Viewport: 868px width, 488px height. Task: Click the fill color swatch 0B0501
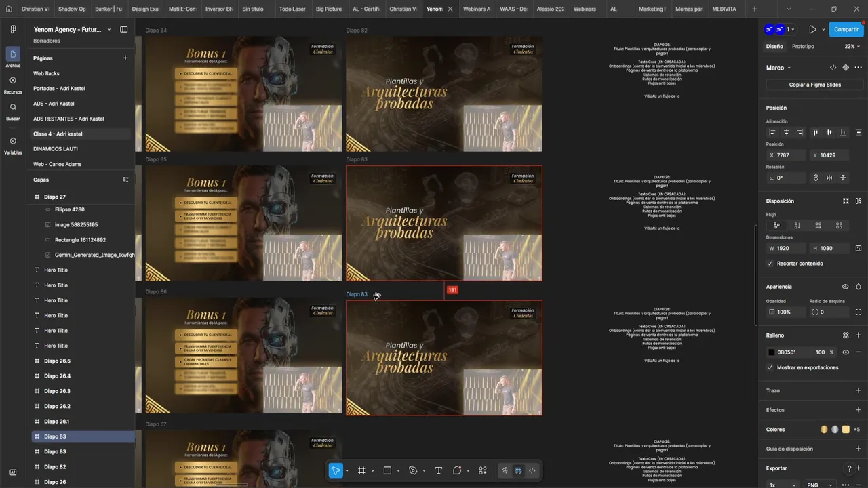[x=771, y=352]
